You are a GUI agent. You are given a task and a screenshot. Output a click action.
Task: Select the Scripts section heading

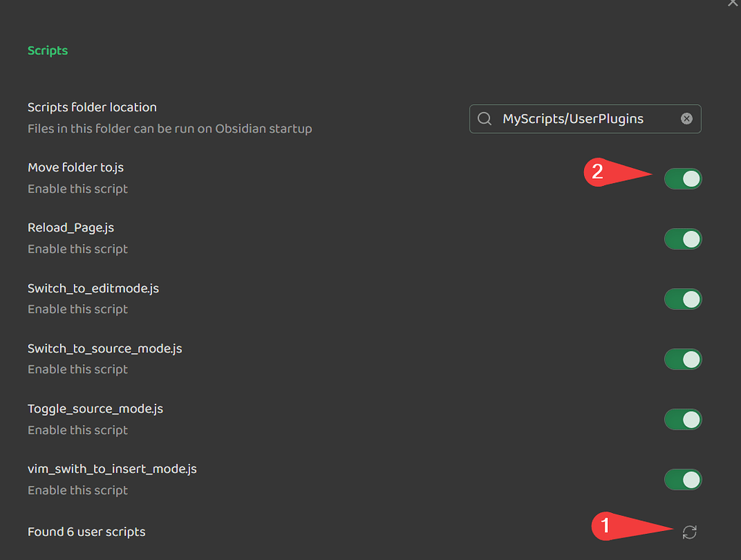point(47,50)
